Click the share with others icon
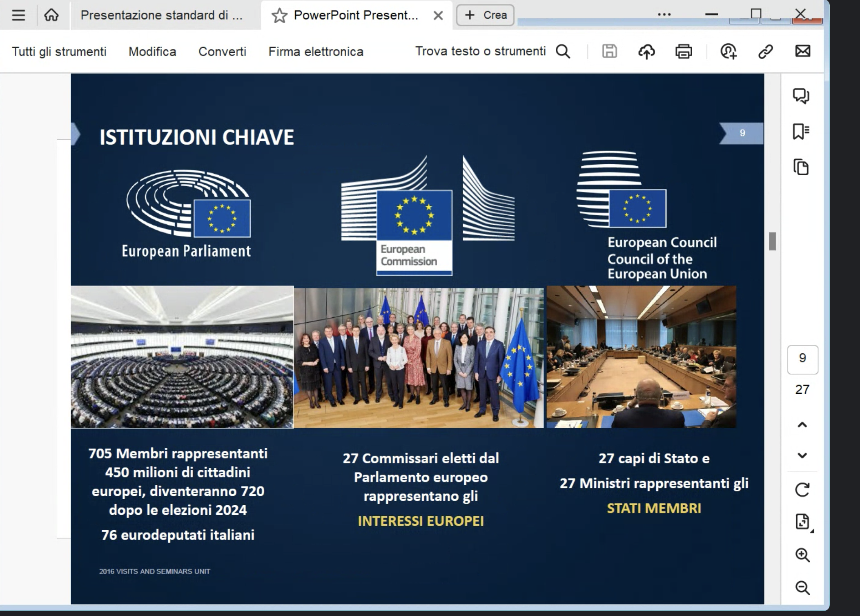Screen dimensions: 860x616 (x=729, y=51)
